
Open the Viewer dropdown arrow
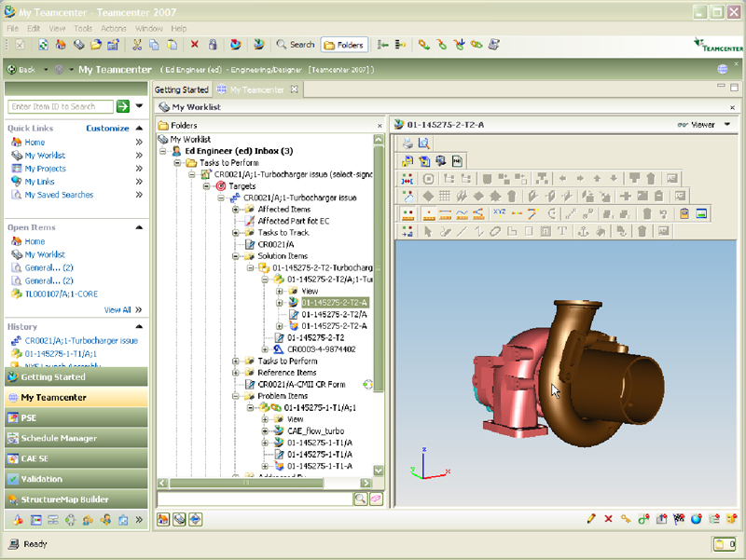(727, 125)
